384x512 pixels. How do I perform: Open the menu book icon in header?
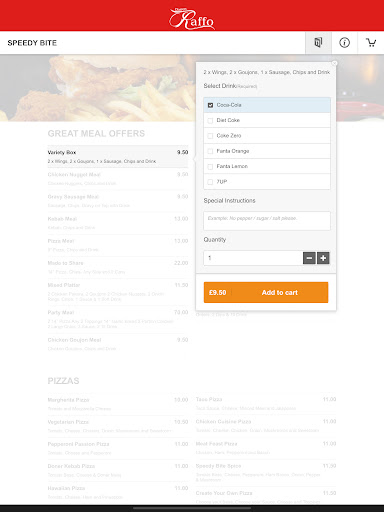tap(318, 43)
